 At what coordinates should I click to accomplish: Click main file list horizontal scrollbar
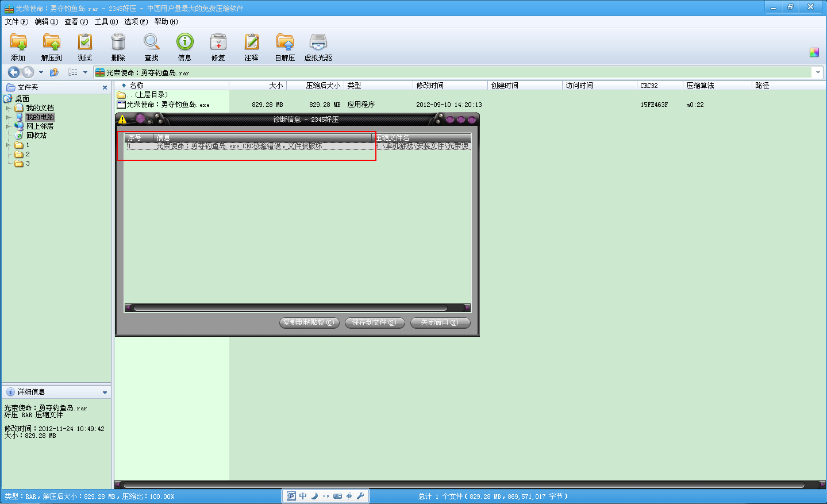click(x=463, y=484)
